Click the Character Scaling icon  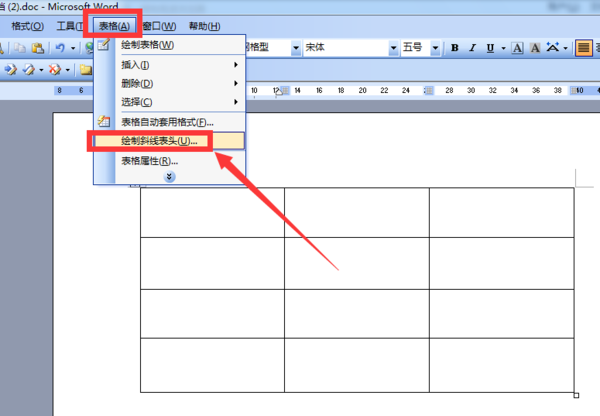pos(553,47)
